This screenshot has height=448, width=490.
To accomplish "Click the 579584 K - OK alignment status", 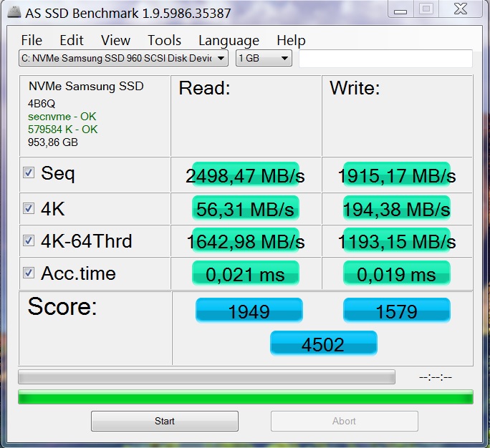I will click(62, 130).
